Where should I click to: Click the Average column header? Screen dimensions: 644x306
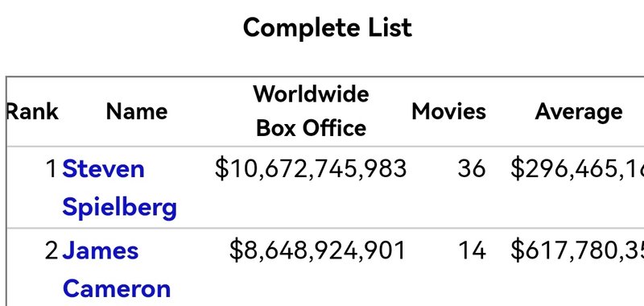[x=578, y=111]
